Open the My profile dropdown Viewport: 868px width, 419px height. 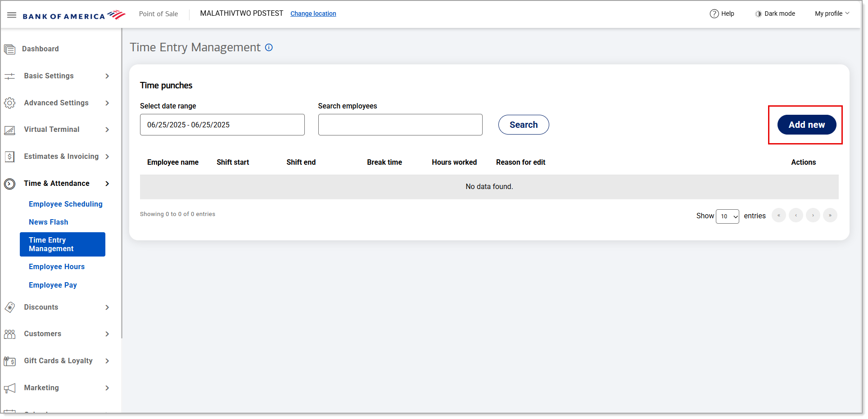click(x=832, y=14)
